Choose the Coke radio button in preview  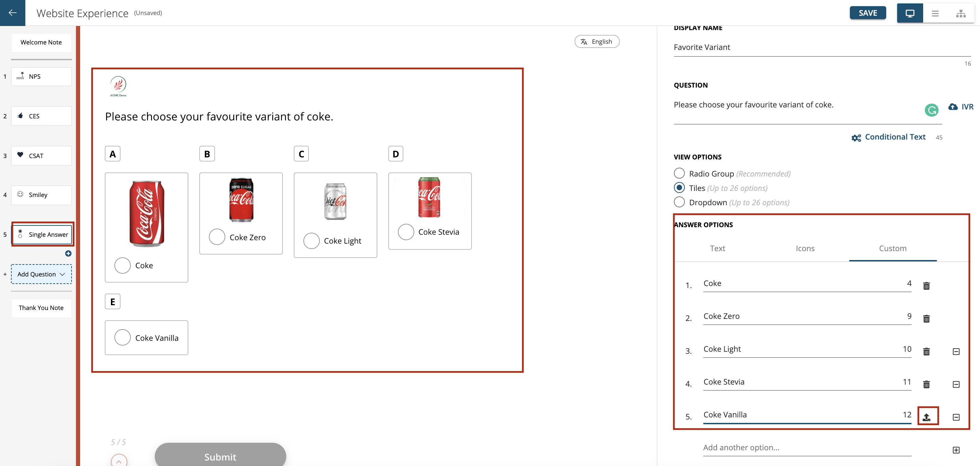point(123,265)
